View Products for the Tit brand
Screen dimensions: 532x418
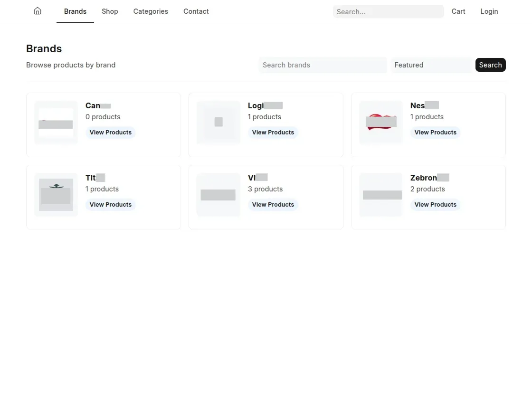111,205
